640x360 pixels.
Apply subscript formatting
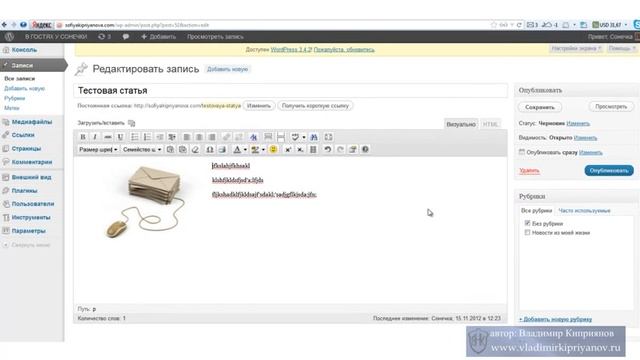click(300, 149)
